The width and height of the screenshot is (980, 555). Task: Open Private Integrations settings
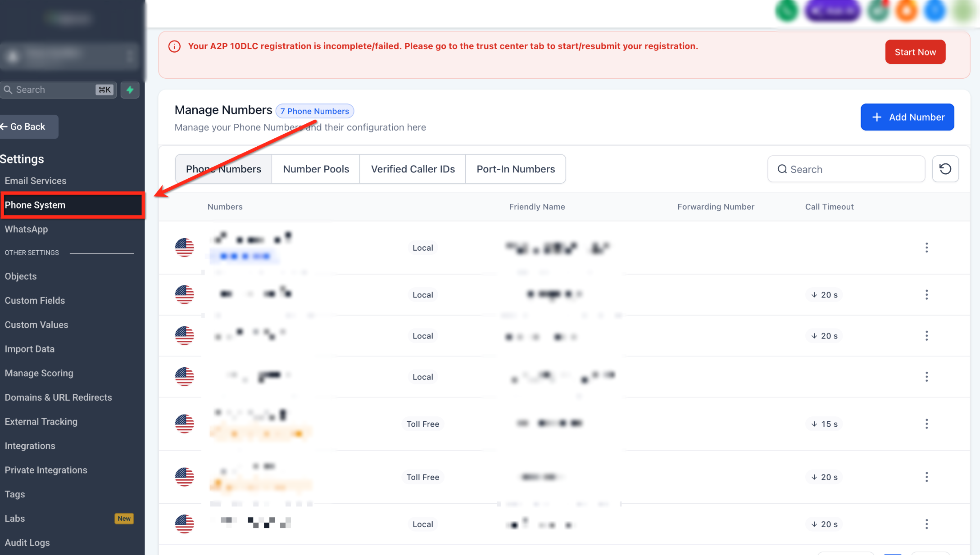click(46, 470)
